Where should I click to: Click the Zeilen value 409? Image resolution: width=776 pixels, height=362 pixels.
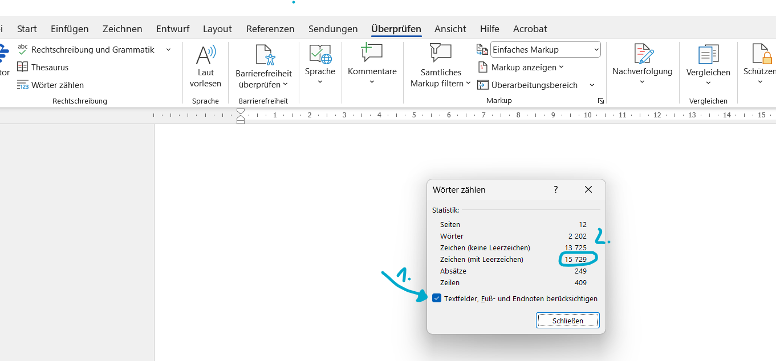tap(581, 283)
